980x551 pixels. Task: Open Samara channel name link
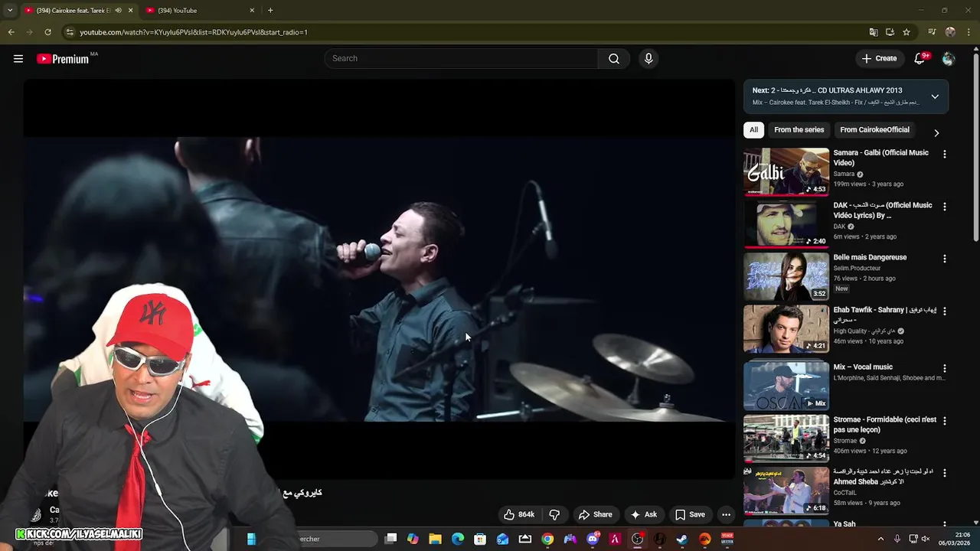[844, 174]
